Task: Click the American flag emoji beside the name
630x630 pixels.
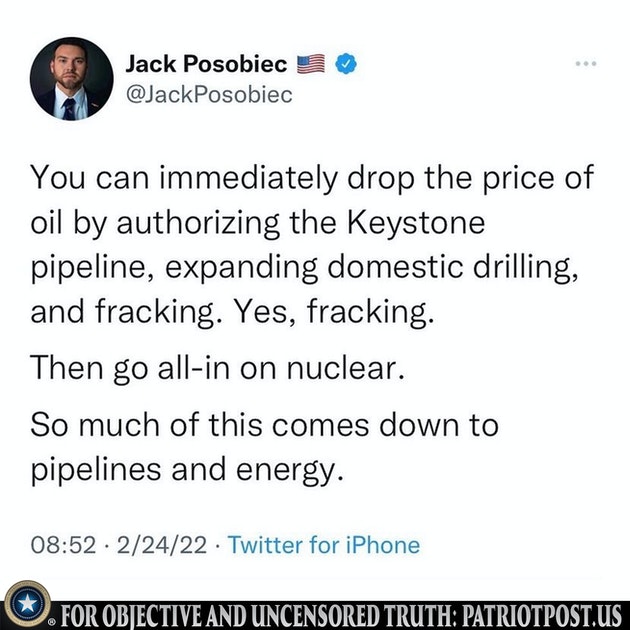Action: click(x=311, y=64)
